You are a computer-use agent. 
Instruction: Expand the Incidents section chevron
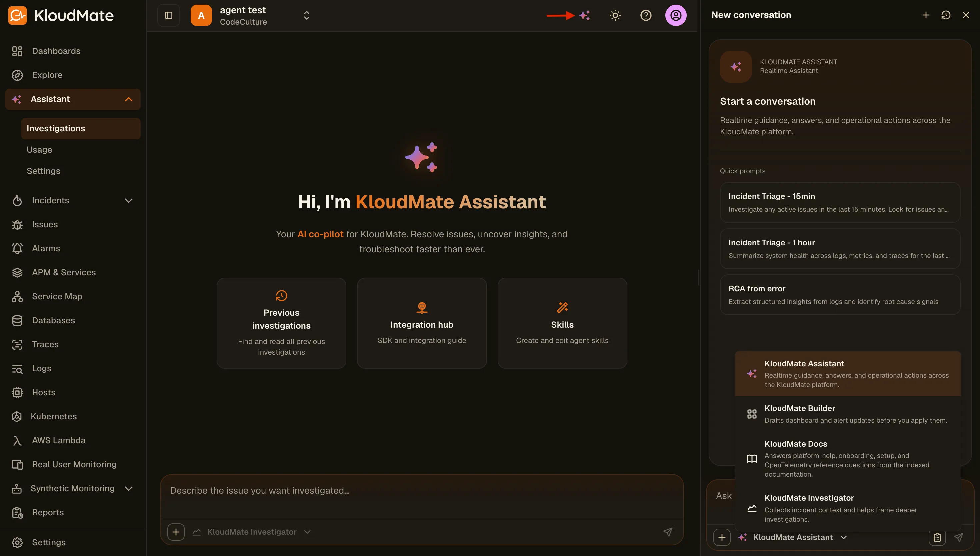click(x=129, y=200)
